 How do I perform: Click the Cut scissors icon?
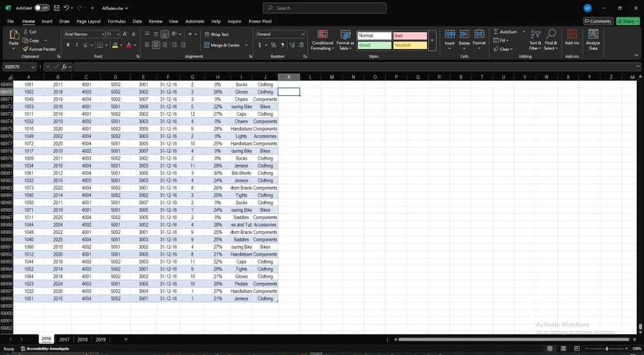pyautogui.click(x=26, y=32)
